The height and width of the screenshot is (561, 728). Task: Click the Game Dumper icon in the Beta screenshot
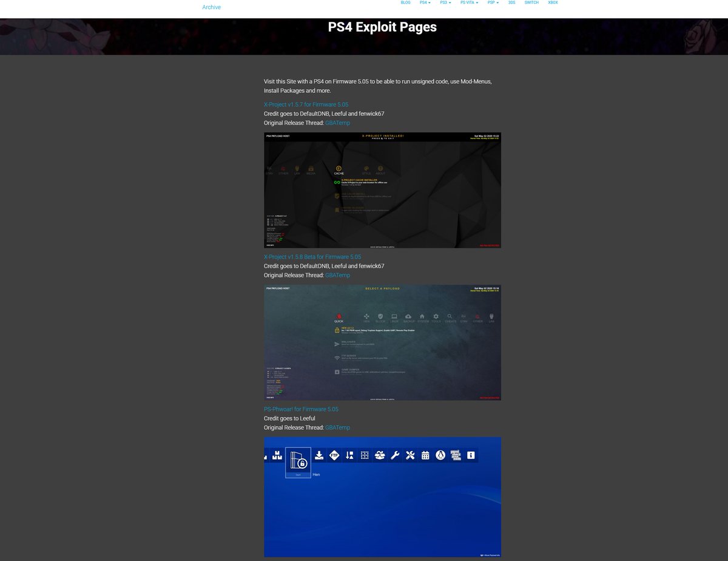pos(337,372)
